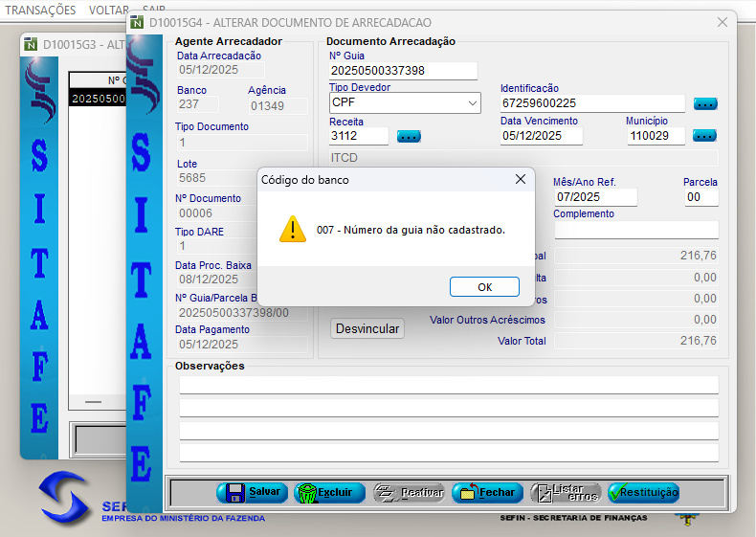Click the Fechar folder button
The width and height of the screenshot is (756, 537).
click(487, 492)
